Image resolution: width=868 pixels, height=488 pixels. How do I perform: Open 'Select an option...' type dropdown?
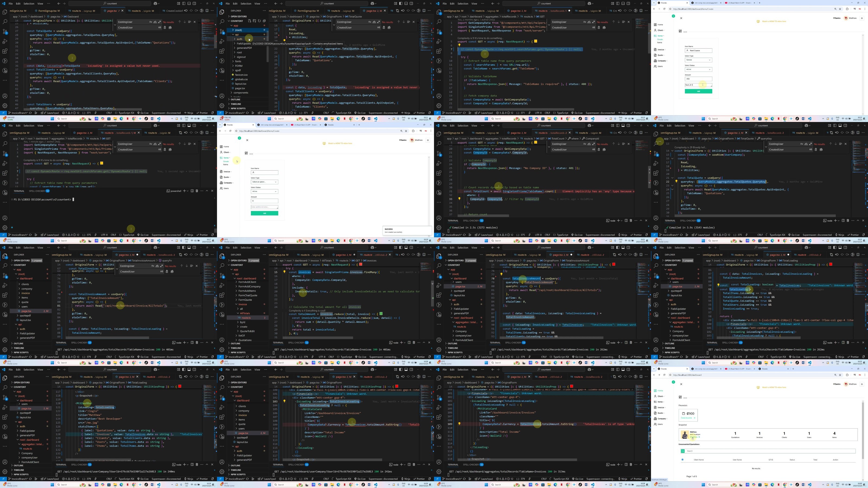[264, 182]
